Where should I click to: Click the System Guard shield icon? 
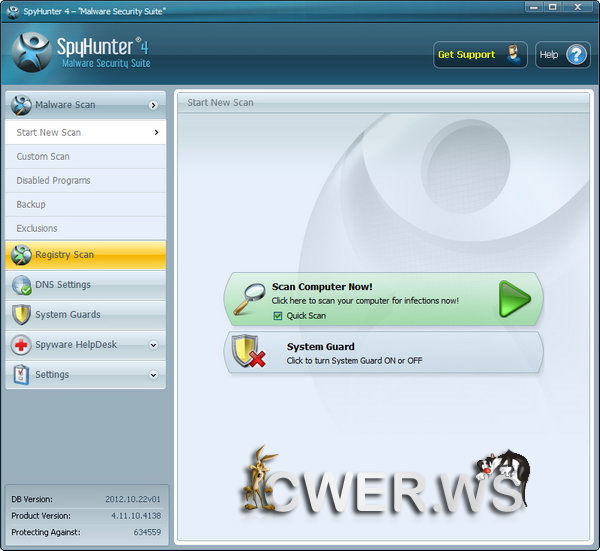[247, 352]
